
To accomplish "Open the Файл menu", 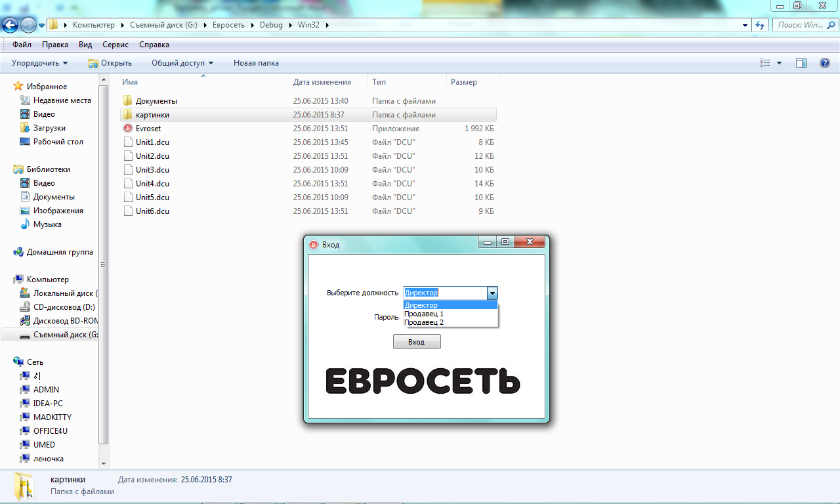I will 22,45.
